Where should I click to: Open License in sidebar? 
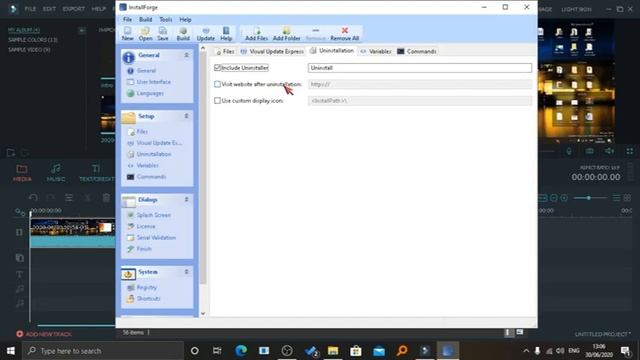click(x=141, y=226)
